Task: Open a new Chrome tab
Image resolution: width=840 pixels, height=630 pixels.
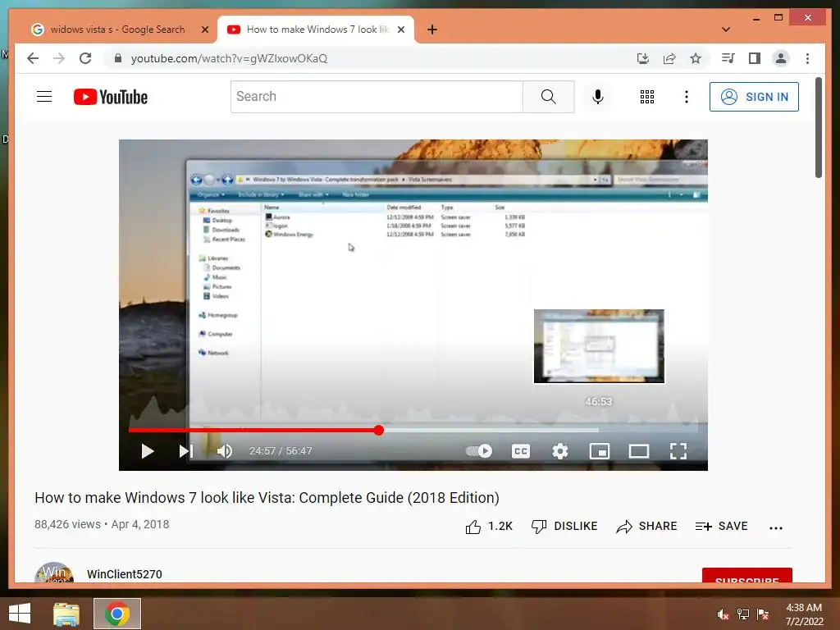Action: click(x=432, y=30)
